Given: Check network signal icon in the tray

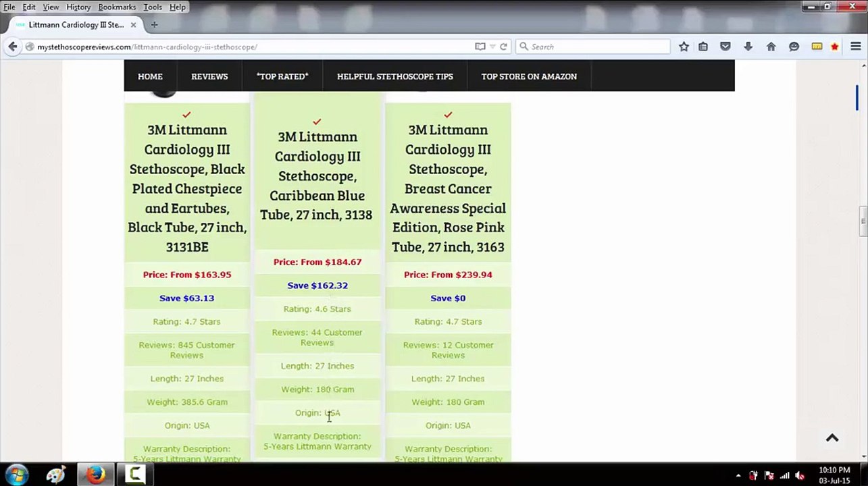Looking at the screenshot, I should click(784, 475).
